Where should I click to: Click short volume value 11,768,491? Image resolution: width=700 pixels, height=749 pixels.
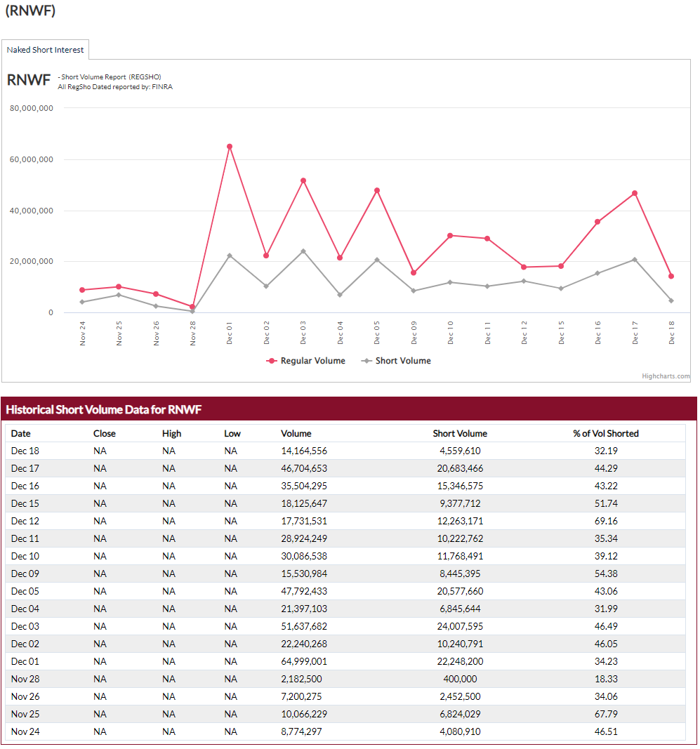coord(460,556)
